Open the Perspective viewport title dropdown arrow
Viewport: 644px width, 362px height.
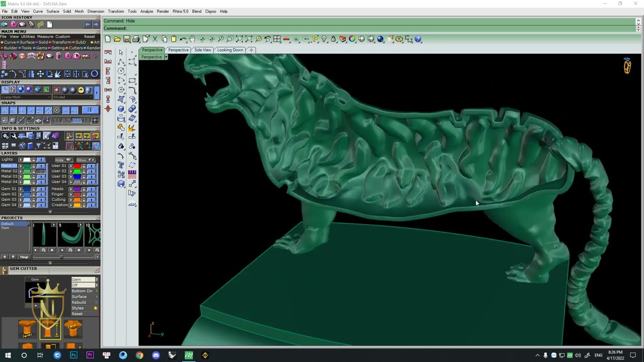(x=166, y=57)
